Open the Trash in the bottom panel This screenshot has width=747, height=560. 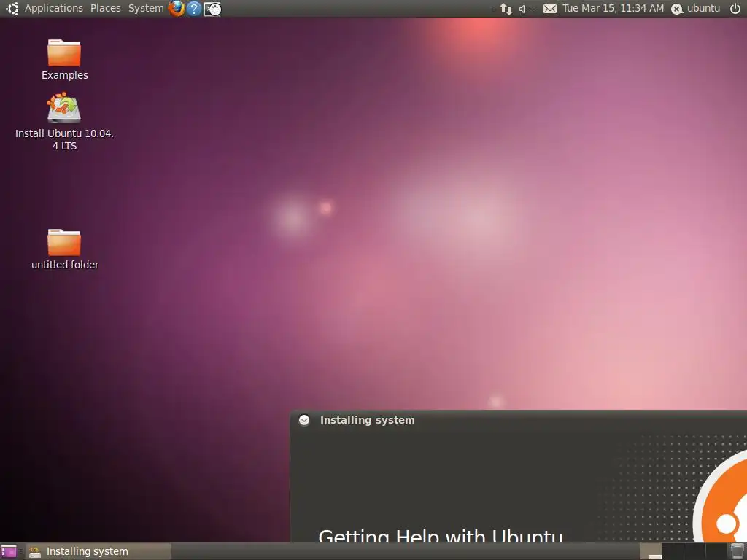coord(737,551)
